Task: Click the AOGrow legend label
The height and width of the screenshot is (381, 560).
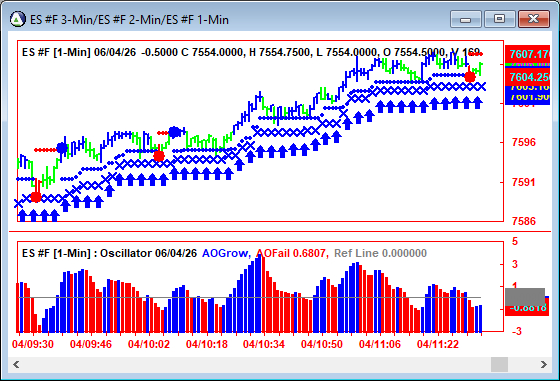Action: point(226,253)
